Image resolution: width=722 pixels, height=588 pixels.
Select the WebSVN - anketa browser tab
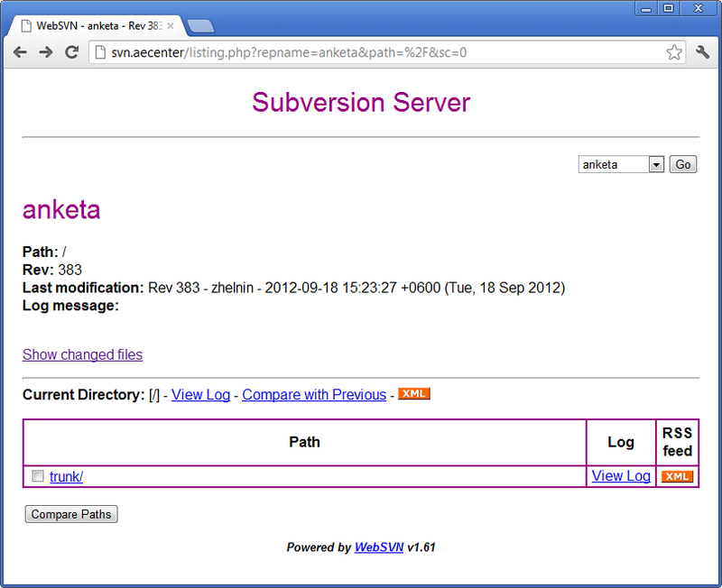pyautogui.click(x=95, y=25)
